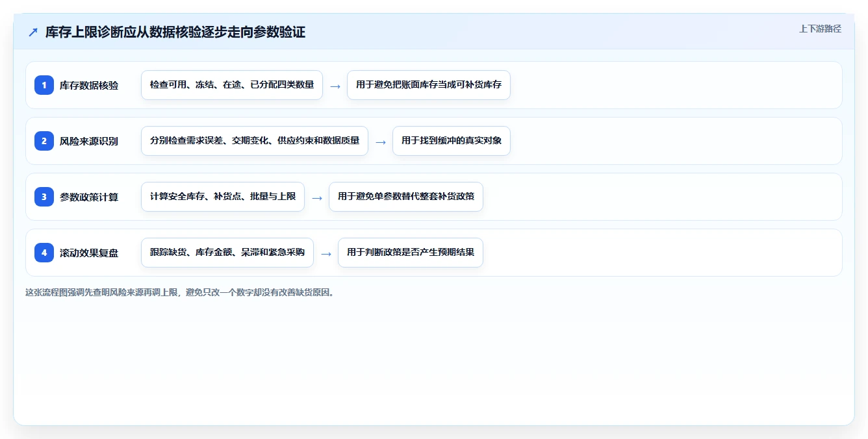The image size is (868, 439).
Task: Click box 跟踪缺货、库存金额、呆滞和紧急采购
Action: click(227, 253)
